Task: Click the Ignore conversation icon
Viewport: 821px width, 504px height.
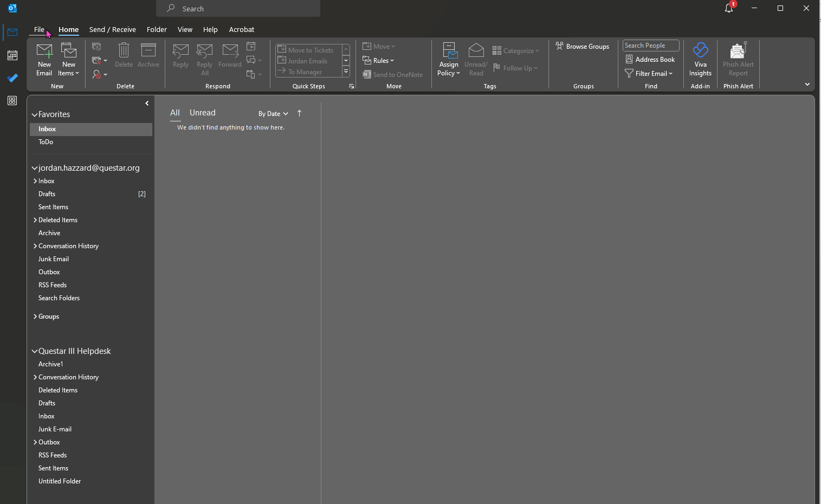Action: [x=96, y=47]
